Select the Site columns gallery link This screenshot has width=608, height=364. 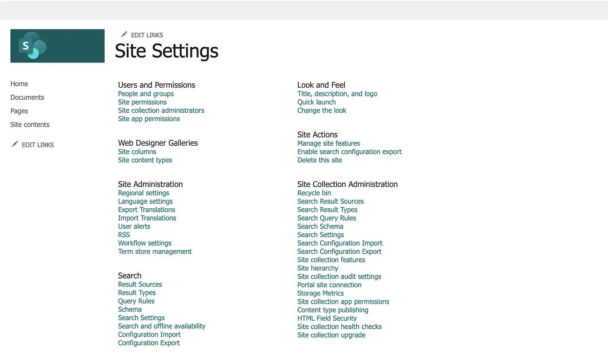(137, 151)
